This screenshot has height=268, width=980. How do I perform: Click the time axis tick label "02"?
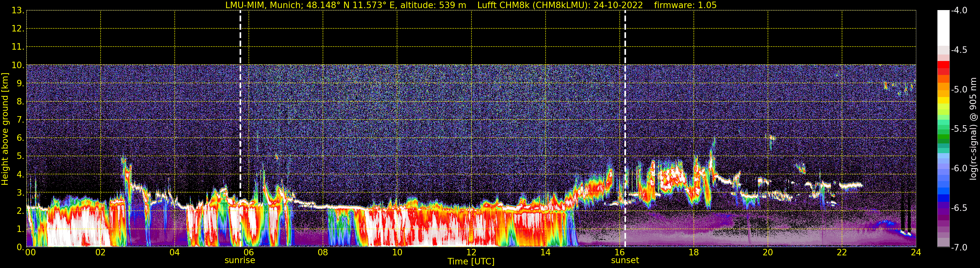click(100, 252)
